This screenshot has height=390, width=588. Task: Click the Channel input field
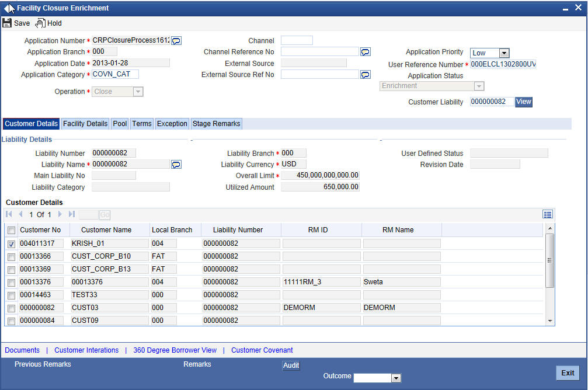297,40
